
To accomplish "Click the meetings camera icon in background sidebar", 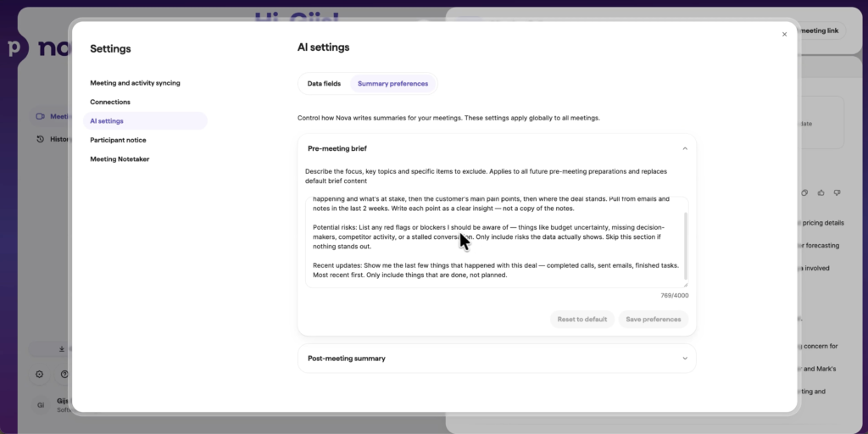I will click(40, 116).
